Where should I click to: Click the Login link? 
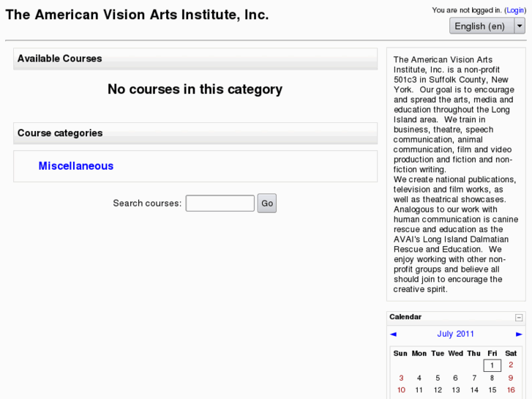(514, 10)
